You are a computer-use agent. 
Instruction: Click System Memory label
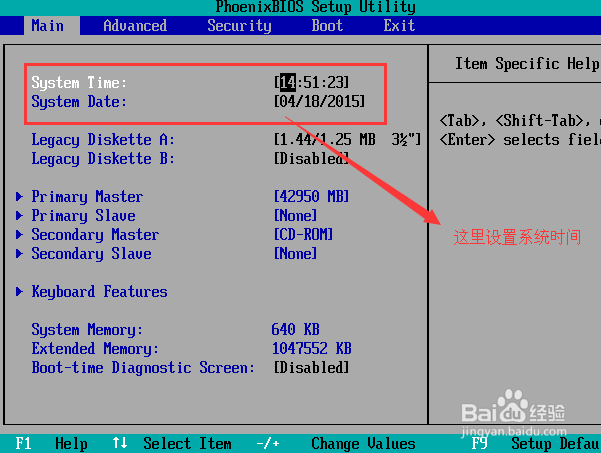coord(87,330)
